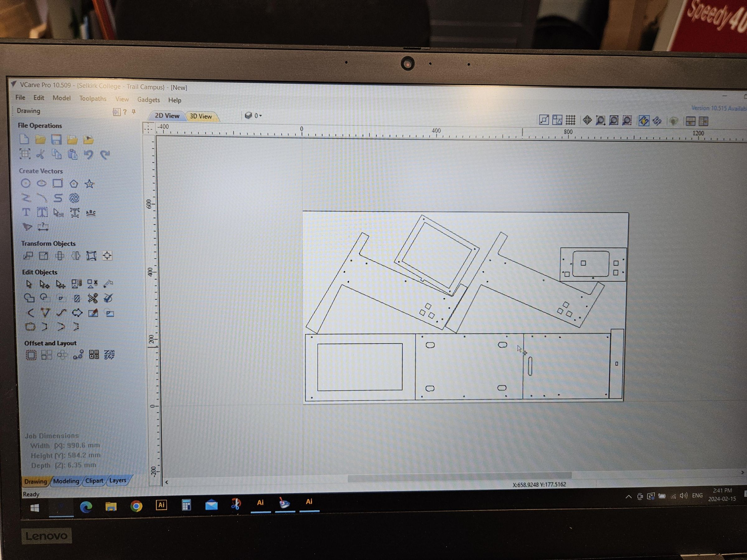Select the Draw Star tool
Screen dimensions: 747x560
tap(89, 184)
